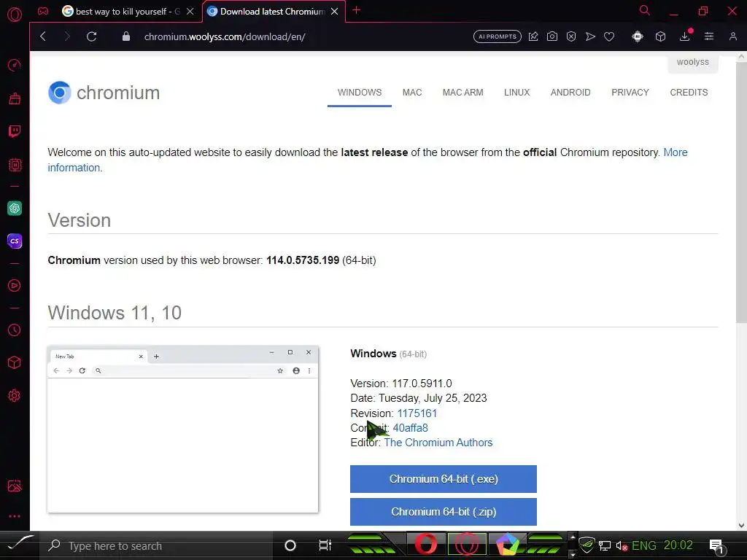Search open tabs with magnifier icon
Image resolution: width=747 pixels, height=560 pixels.
point(645,10)
